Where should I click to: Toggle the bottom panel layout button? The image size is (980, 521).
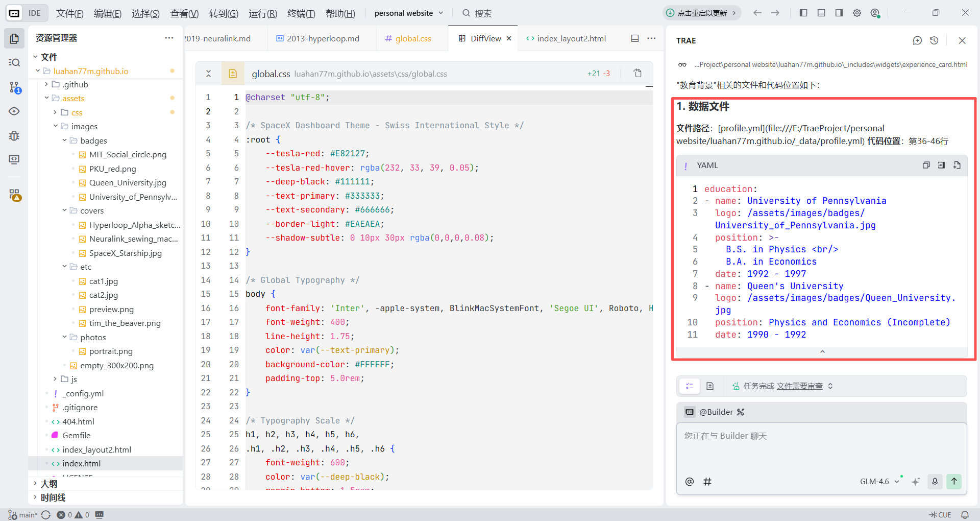(x=821, y=13)
